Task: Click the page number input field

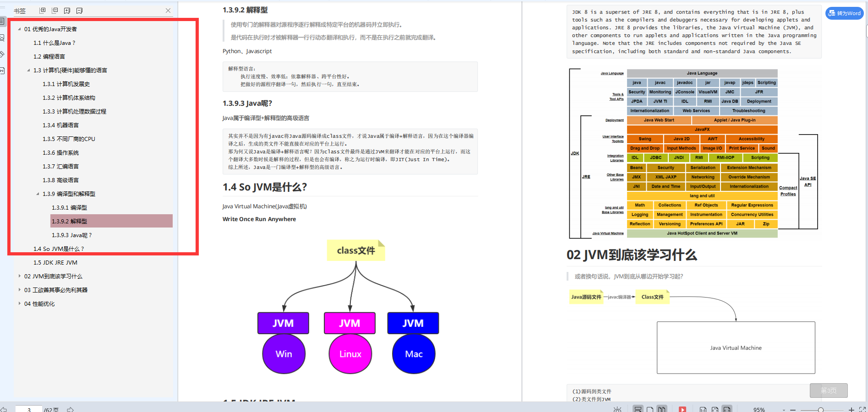Action: point(29,409)
